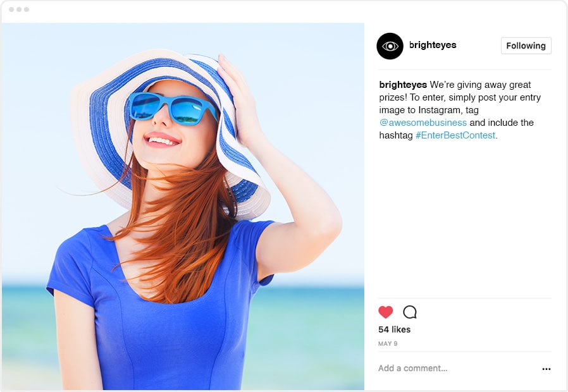Click the first gray window dot
This screenshot has height=392, width=568.
pyautogui.click(x=11, y=9)
